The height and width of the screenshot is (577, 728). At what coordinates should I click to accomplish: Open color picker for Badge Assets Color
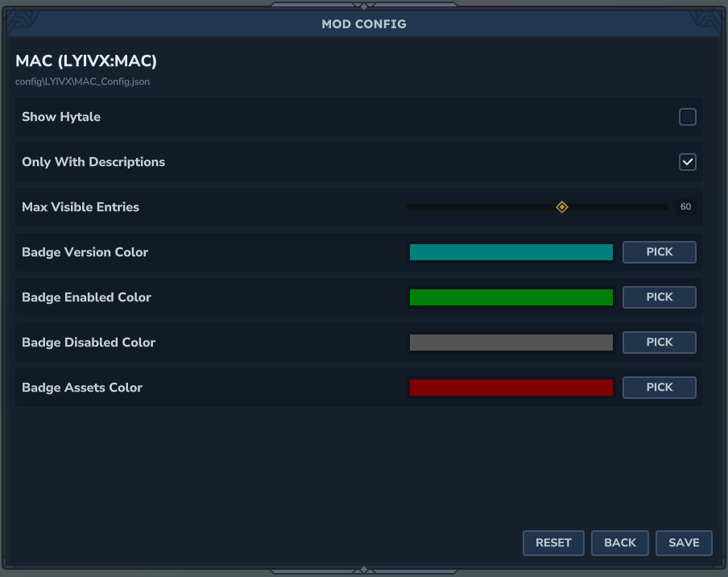point(659,388)
